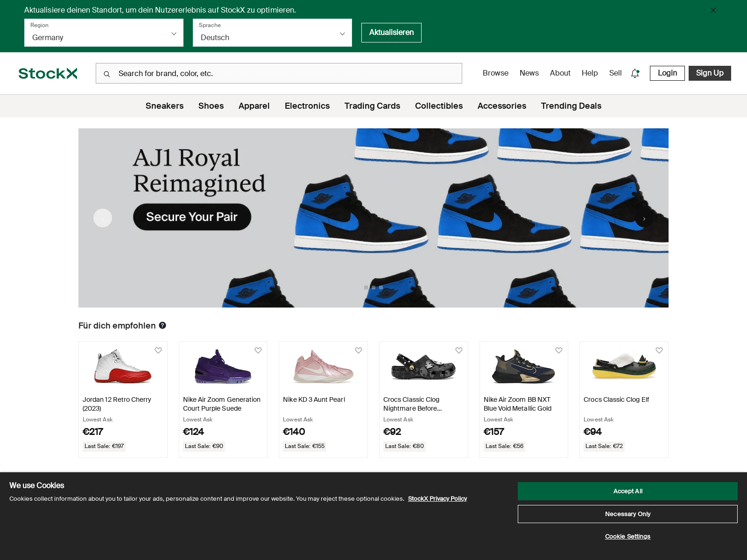Screen dimensions: 747x560
Task: Open the About menu
Action: pos(560,73)
